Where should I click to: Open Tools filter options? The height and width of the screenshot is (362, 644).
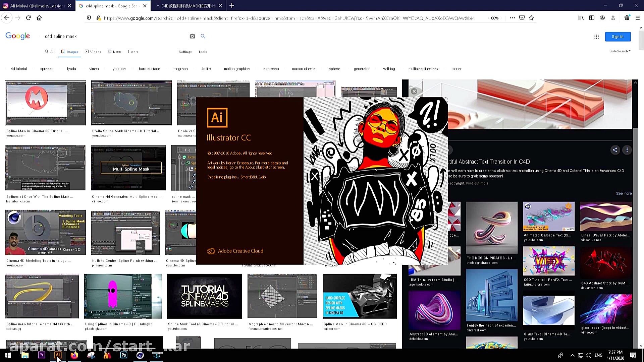coord(202,52)
